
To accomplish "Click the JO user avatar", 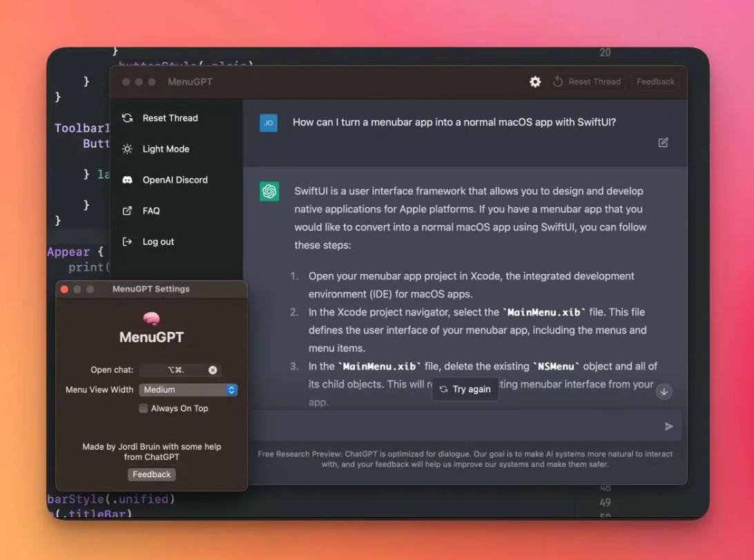I will point(269,123).
